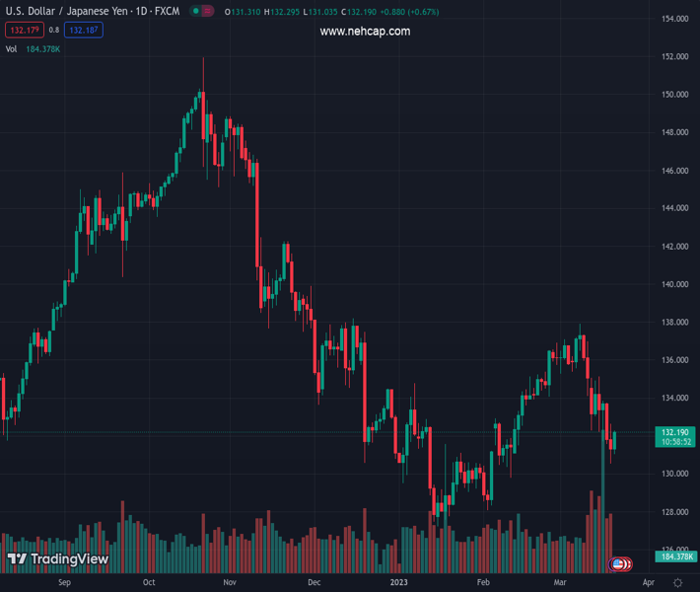Click the Sep label on time axis

pos(64,583)
